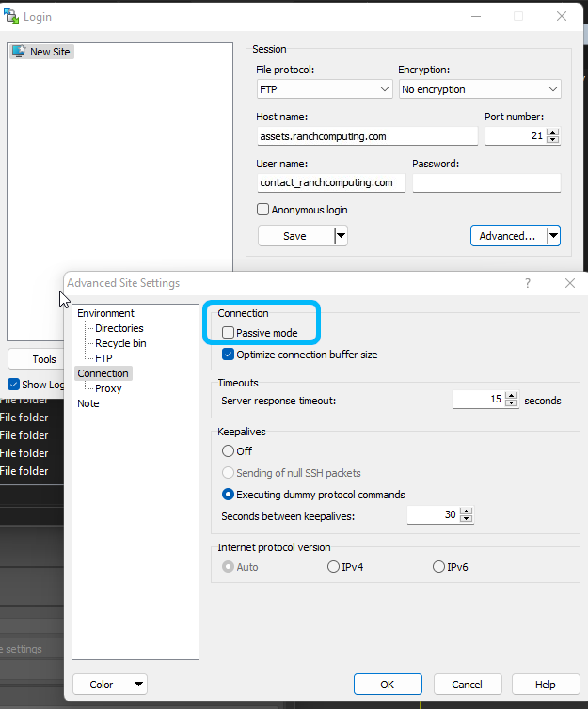The height and width of the screenshot is (709, 588).
Task: Click the WinSCP icon in Login title bar
Action: pyautogui.click(x=11, y=16)
